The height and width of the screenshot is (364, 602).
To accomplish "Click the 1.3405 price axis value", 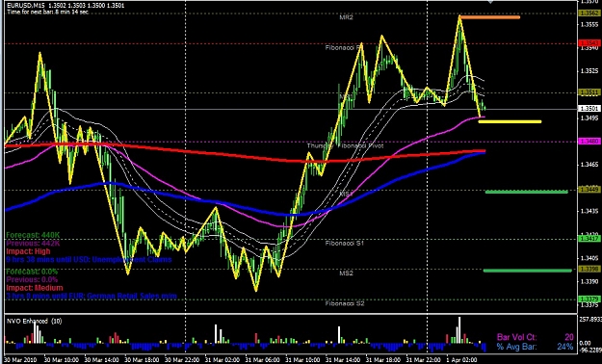I will point(590,258).
